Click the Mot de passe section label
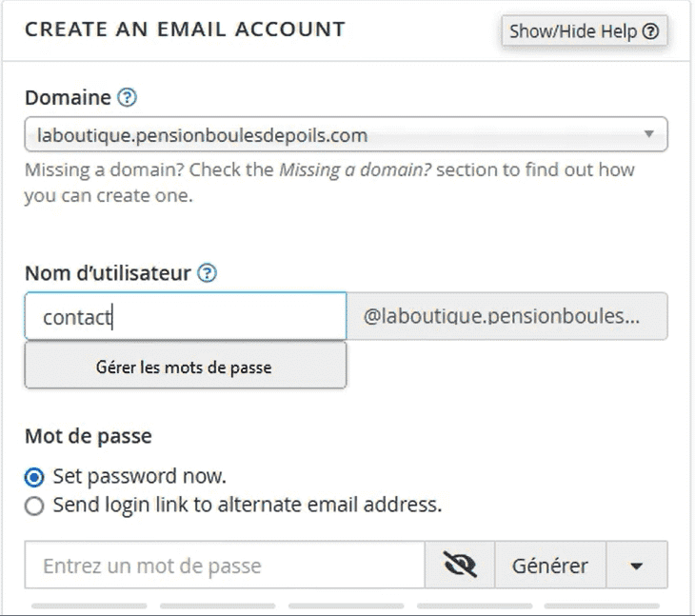The image size is (695, 616). click(x=89, y=436)
